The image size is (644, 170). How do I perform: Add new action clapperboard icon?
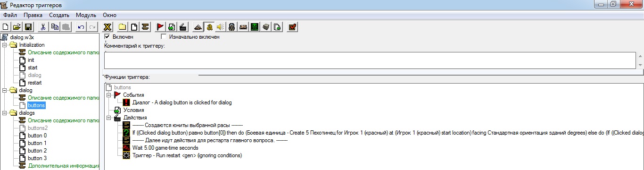[183, 27]
